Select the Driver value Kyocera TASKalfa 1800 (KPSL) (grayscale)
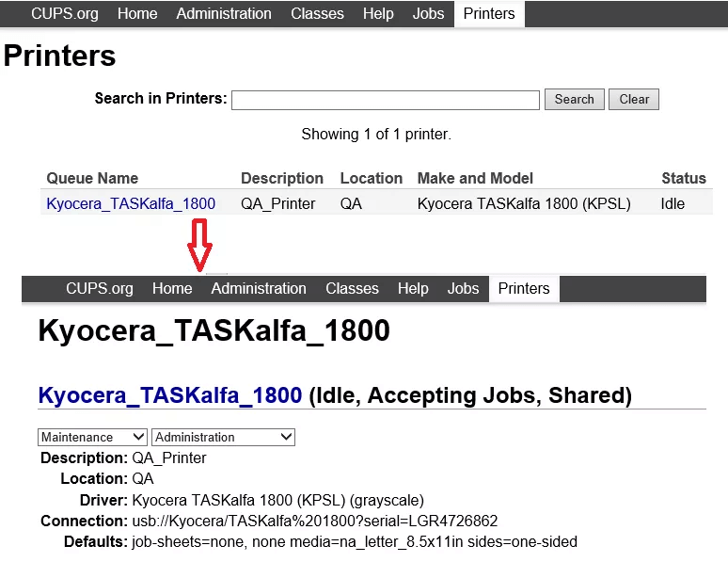Screen dimensions: 728x562 (278, 500)
